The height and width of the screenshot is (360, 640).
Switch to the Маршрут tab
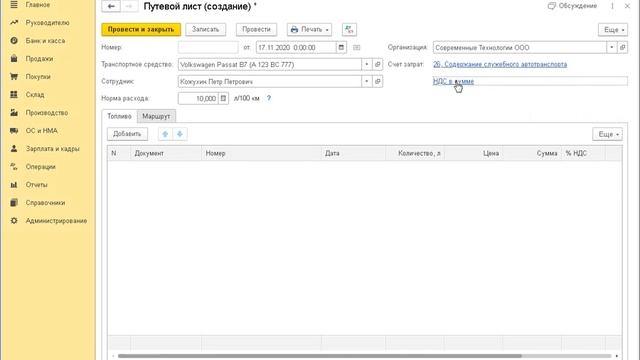click(156, 116)
